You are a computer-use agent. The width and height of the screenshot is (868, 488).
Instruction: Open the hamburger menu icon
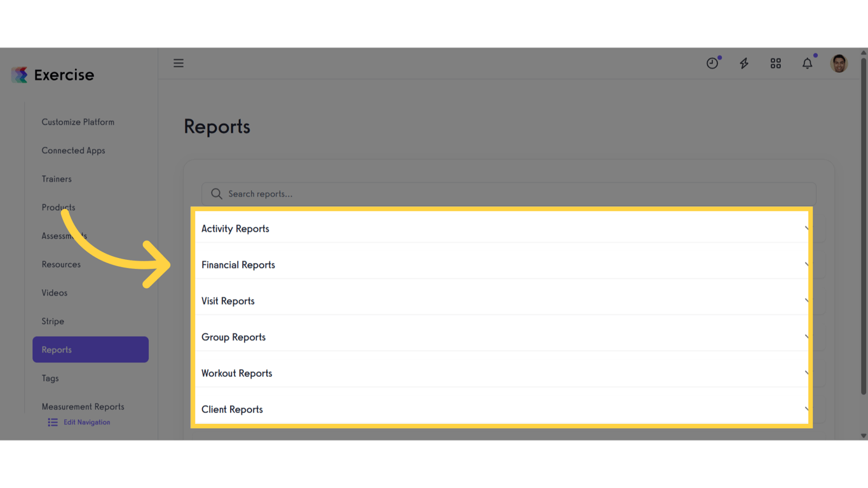click(x=179, y=63)
